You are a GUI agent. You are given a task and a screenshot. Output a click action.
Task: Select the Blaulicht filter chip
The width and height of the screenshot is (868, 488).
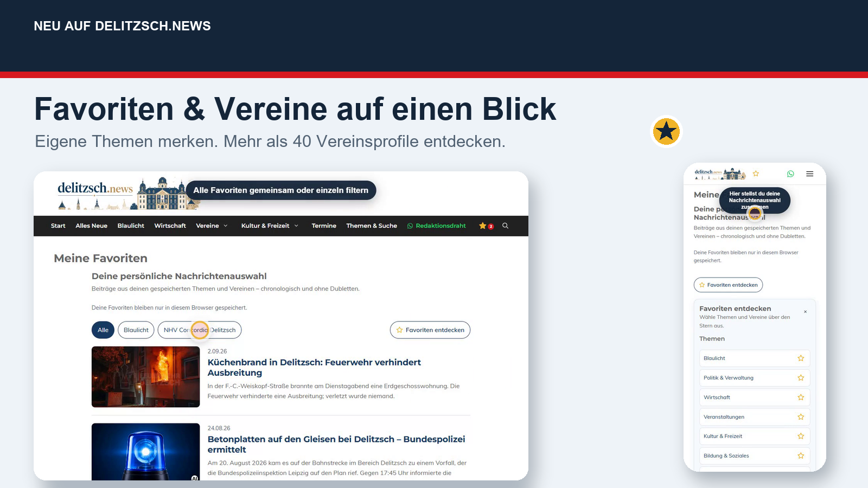pyautogui.click(x=136, y=330)
